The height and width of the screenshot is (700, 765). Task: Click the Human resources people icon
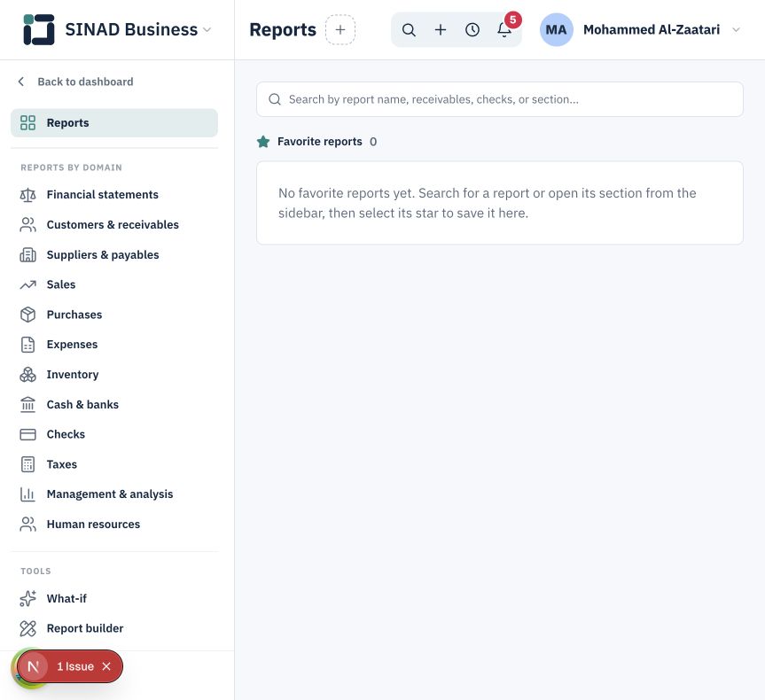(27, 525)
